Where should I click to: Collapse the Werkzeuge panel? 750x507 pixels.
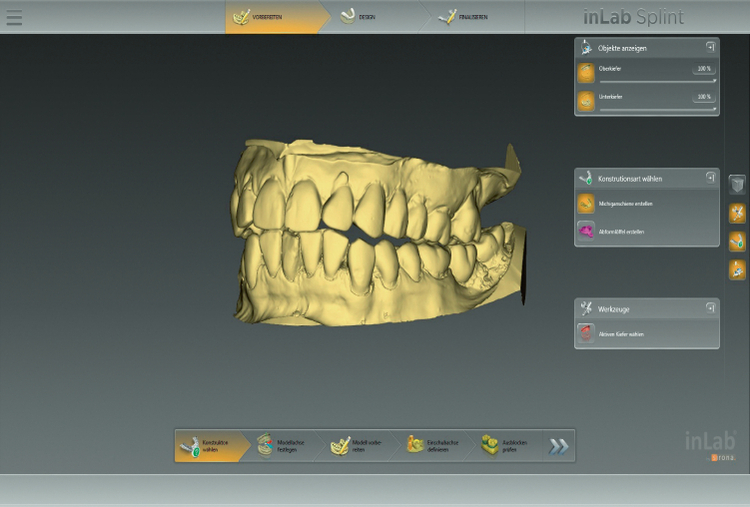coord(710,308)
